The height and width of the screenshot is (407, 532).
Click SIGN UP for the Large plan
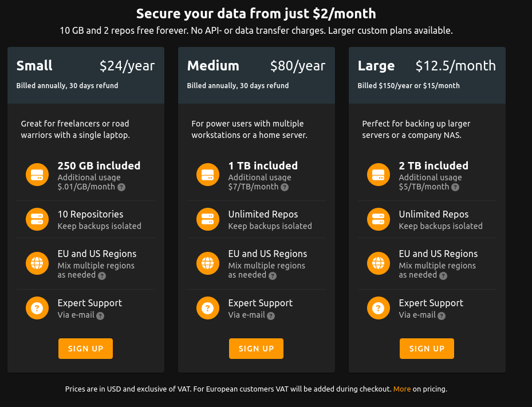(426, 348)
